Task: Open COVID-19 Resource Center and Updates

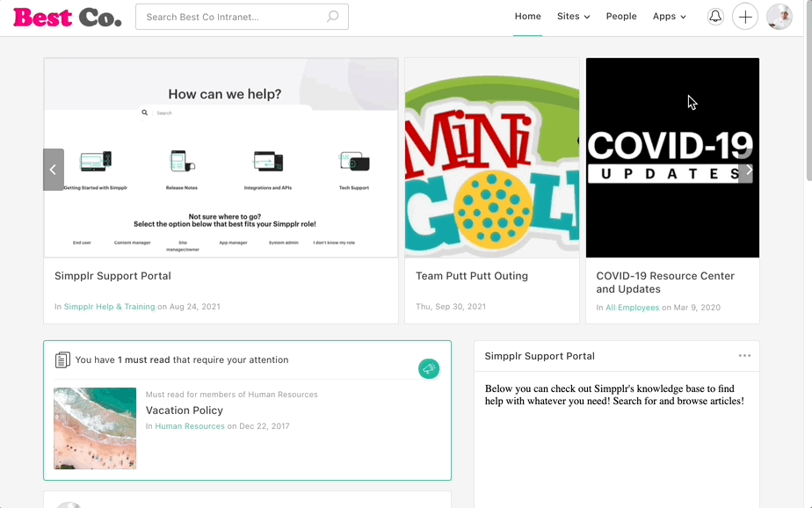Action: [x=665, y=282]
